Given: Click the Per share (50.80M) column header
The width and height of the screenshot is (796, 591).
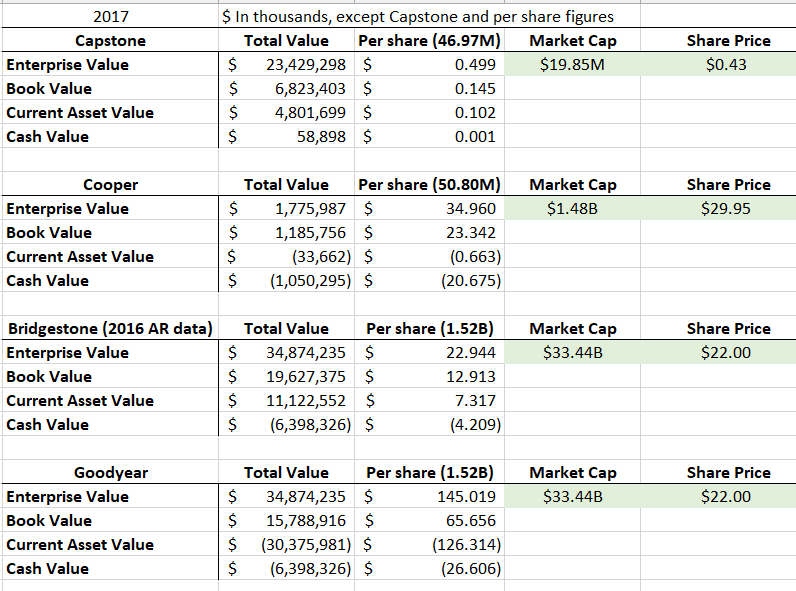Looking at the screenshot, I should pos(429,185).
